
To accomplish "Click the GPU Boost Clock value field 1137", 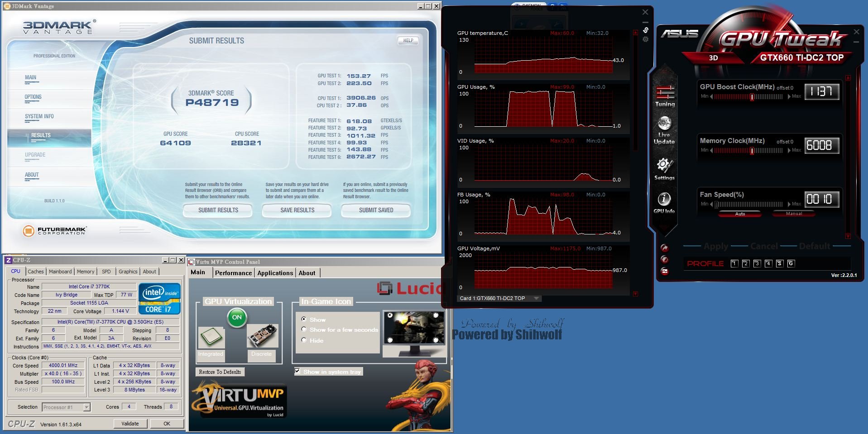I will click(821, 92).
